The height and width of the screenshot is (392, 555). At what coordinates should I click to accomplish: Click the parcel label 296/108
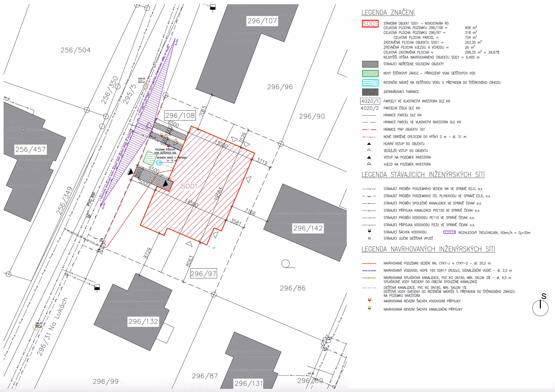pos(180,116)
